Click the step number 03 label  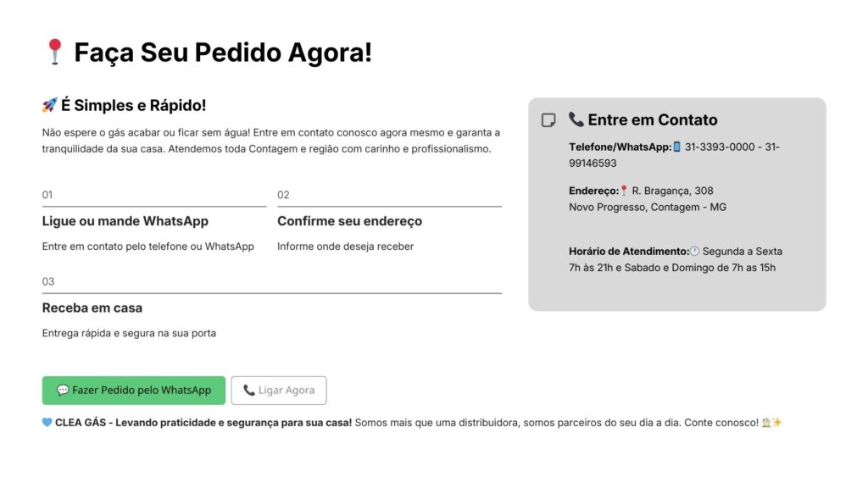[x=48, y=281]
